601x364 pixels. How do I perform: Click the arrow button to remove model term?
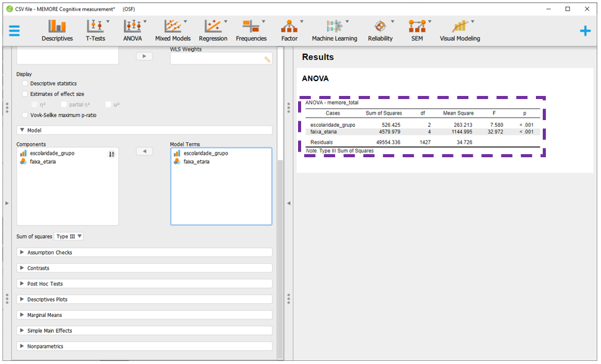(x=144, y=152)
